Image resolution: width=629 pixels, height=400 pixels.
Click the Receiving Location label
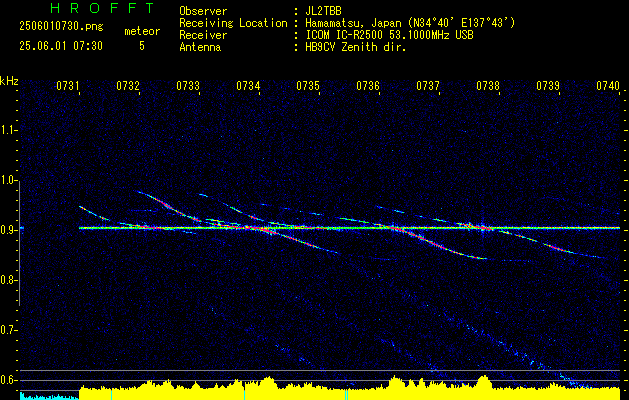click(233, 23)
